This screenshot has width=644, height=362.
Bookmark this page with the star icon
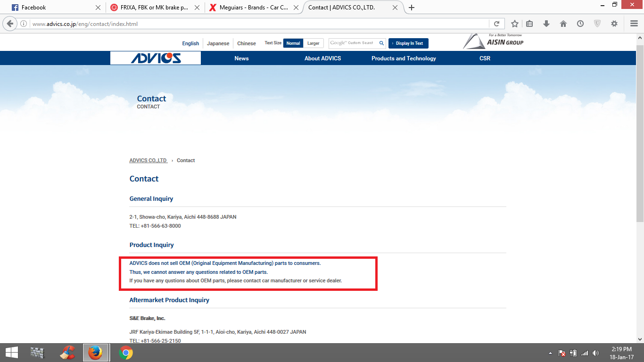pyautogui.click(x=515, y=24)
